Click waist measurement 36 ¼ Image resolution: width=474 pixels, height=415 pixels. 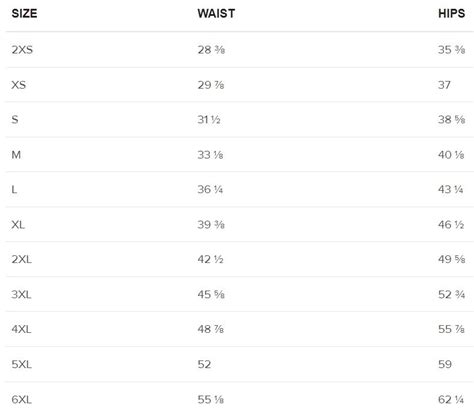tap(210, 190)
